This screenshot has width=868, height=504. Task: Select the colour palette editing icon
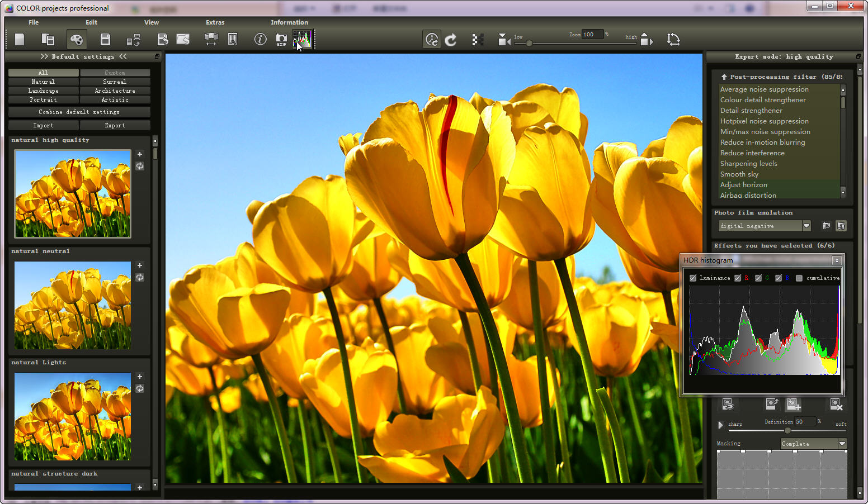point(77,39)
